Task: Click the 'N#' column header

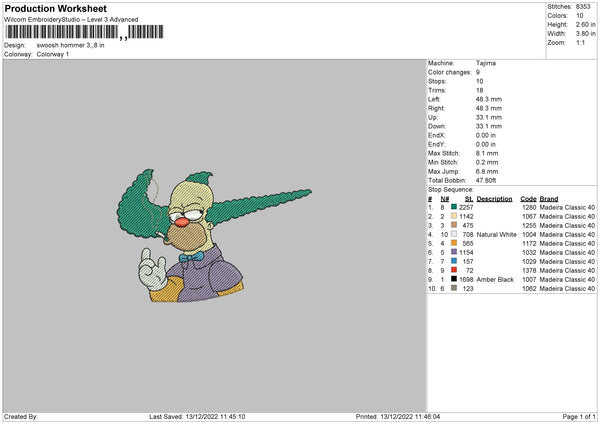Action: [x=445, y=199]
